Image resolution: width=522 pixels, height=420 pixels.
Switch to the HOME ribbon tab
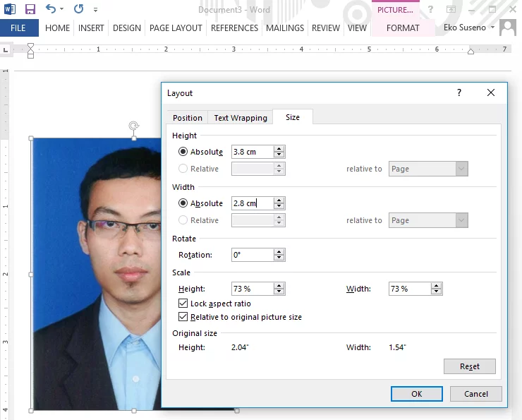pyautogui.click(x=57, y=28)
